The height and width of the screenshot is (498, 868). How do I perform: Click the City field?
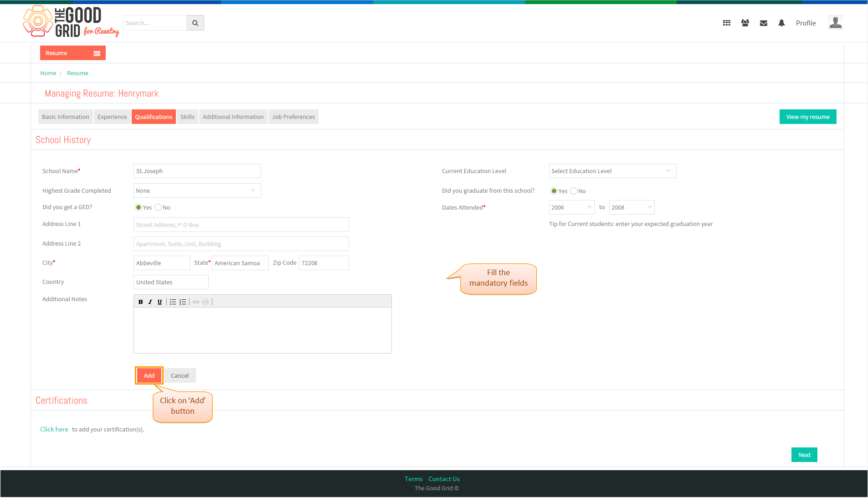162,263
